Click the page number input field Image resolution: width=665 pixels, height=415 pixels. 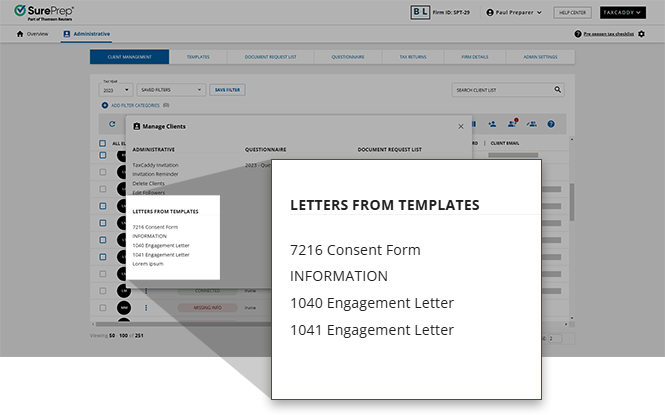(x=555, y=338)
